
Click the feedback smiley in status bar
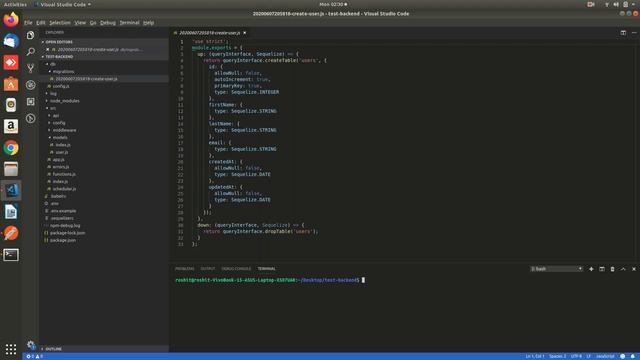tap(622, 356)
